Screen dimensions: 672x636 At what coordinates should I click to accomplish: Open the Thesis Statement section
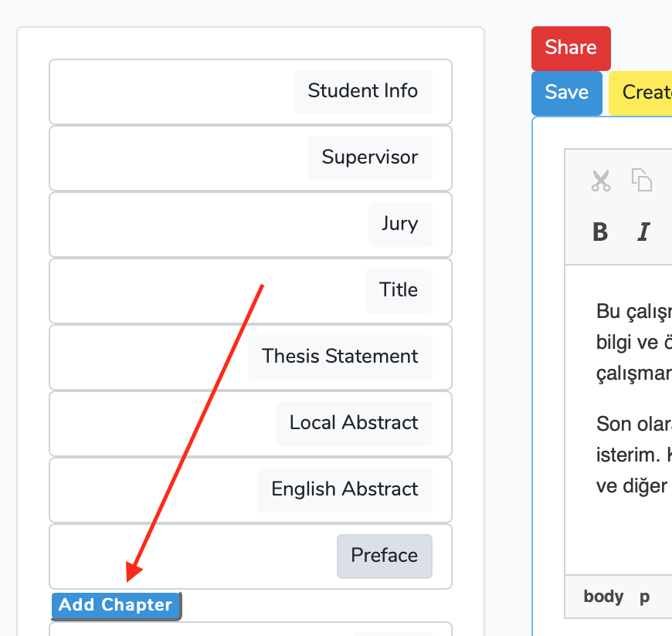pyautogui.click(x=339, y=357)
